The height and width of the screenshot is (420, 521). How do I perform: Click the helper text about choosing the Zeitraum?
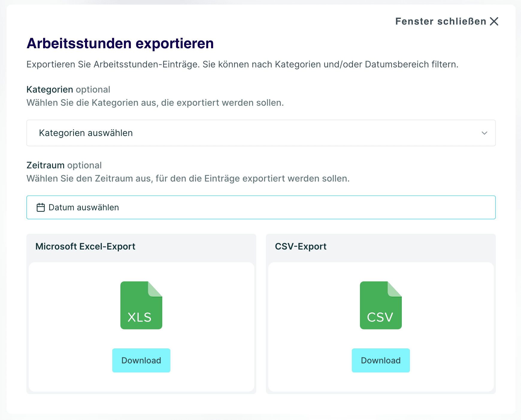point(188,179)
